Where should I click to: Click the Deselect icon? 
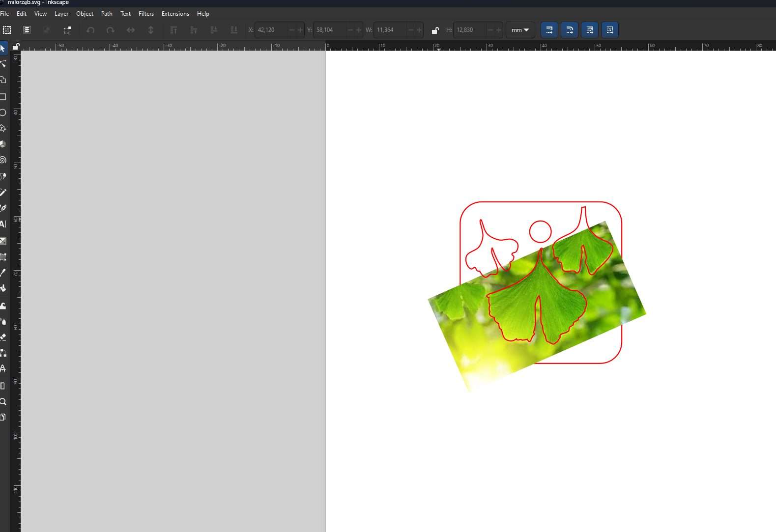47,30
